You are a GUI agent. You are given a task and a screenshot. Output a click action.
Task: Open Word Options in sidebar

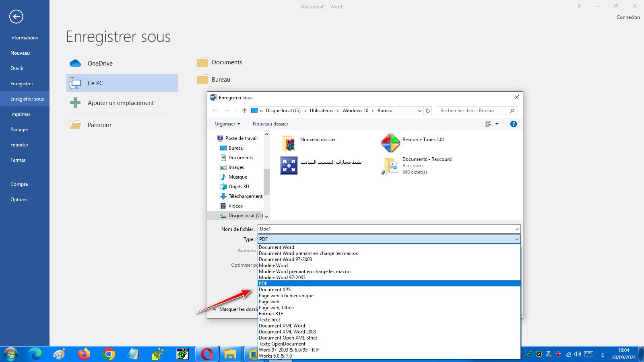tap(25, 200)
